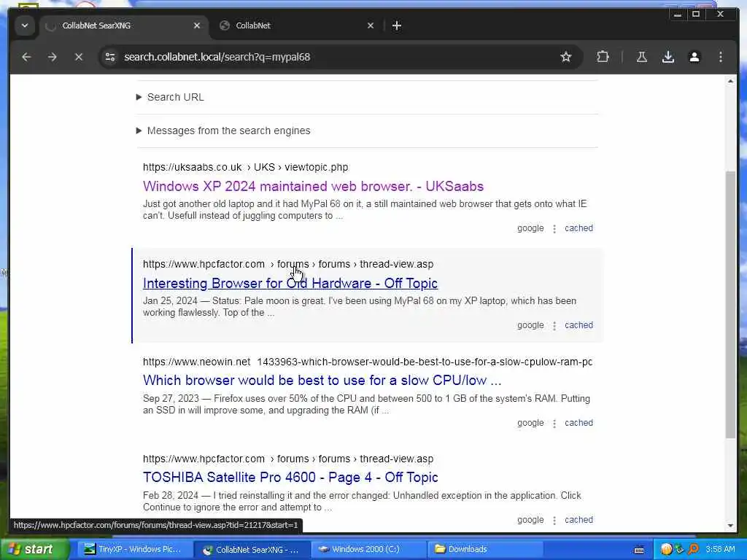Close the CollabNet SearXNG tab
Viewport: 747px width, 560px height.
[x=197, y=26]
